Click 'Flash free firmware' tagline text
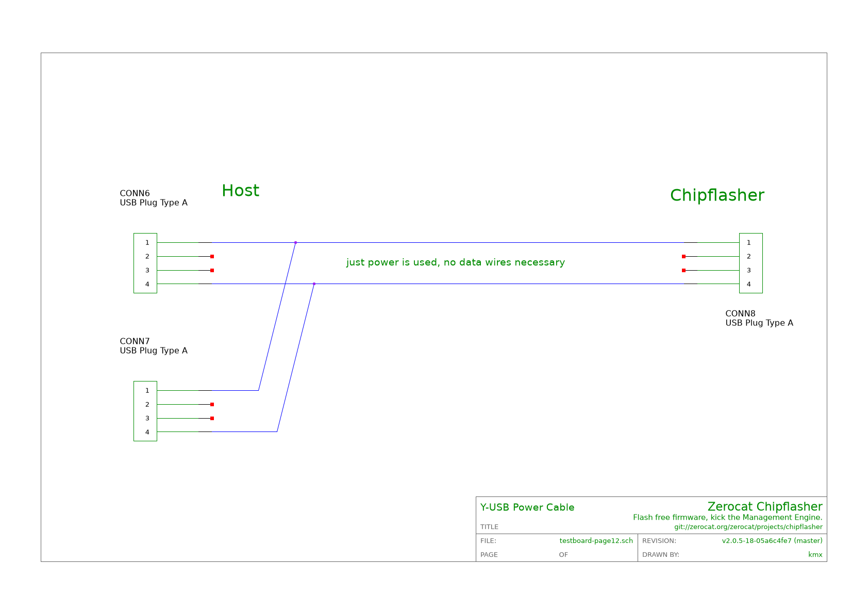This screenshot has width=868, height=614. click(728, 518)
